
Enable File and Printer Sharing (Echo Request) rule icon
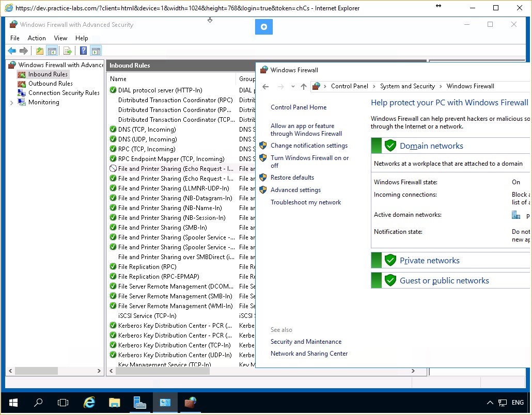[x=113, y=168]
